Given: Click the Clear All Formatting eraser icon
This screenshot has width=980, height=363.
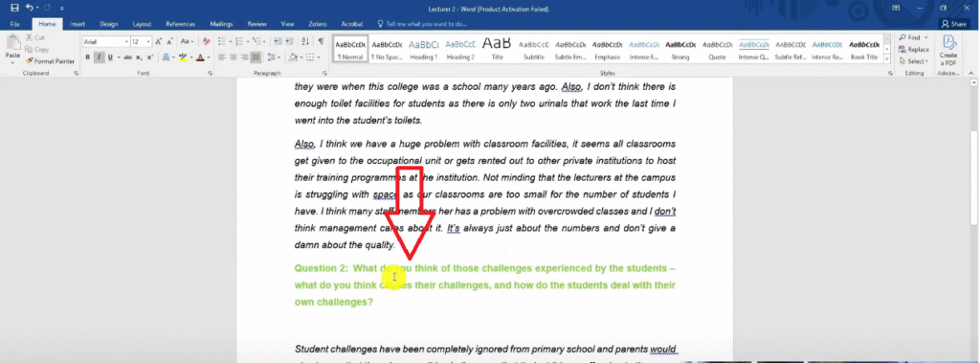Looking at the screenshot, I should (x=207, y=42).
